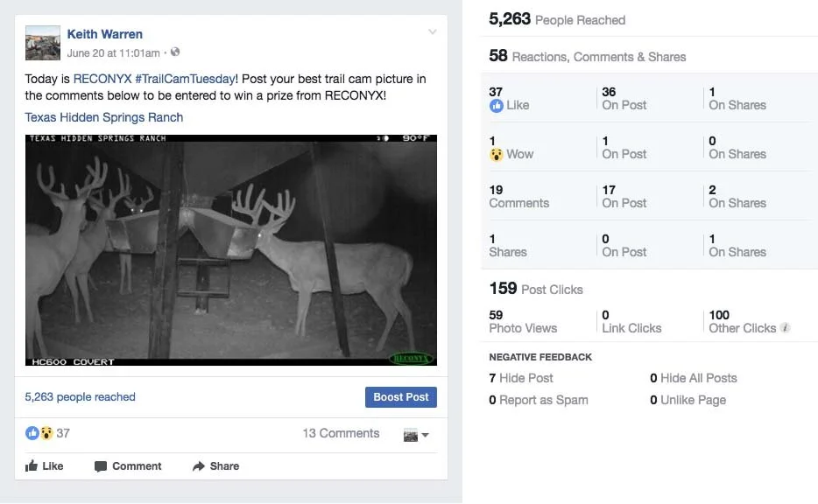Click the Share arrow button

coord(216,466)
